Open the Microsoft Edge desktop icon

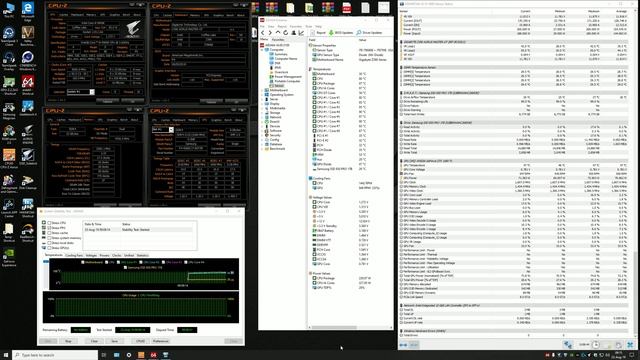[27, 11]
